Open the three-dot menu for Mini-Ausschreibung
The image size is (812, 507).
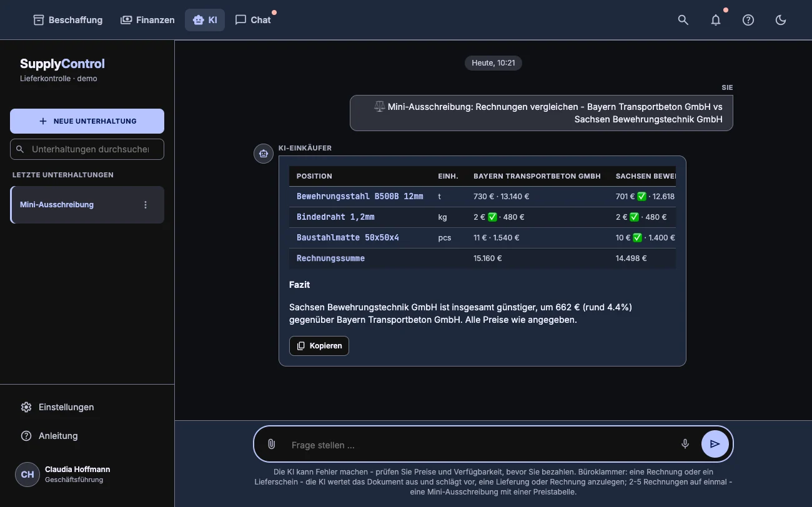pyautogui.click(x=146, y=205)
